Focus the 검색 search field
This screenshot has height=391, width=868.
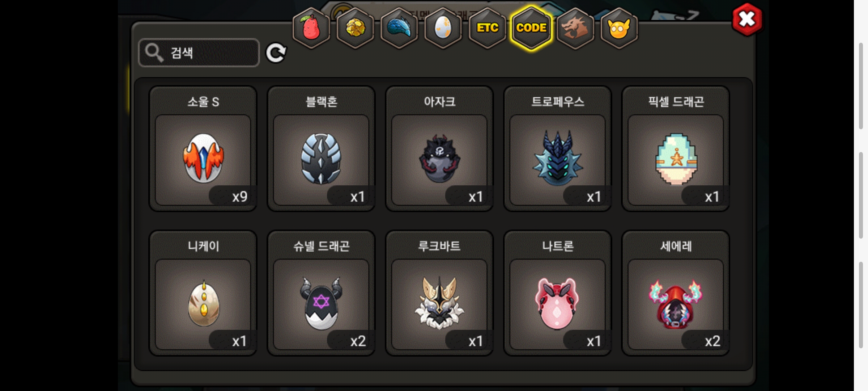(x=199, y=53)
